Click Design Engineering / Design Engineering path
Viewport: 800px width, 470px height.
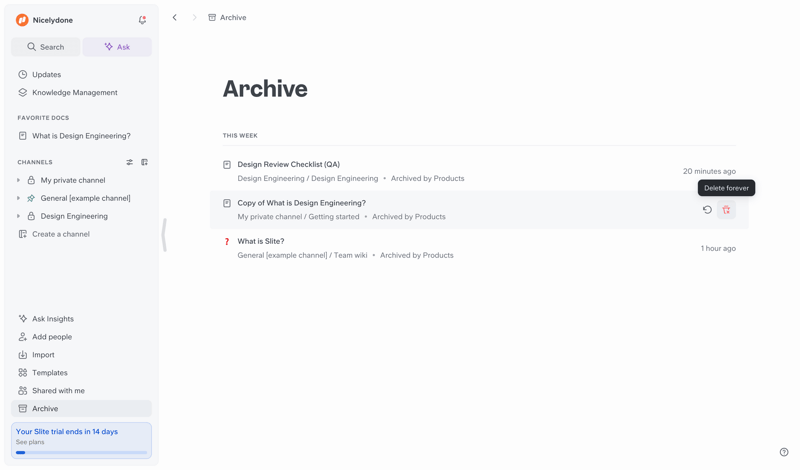coord(308,179)
